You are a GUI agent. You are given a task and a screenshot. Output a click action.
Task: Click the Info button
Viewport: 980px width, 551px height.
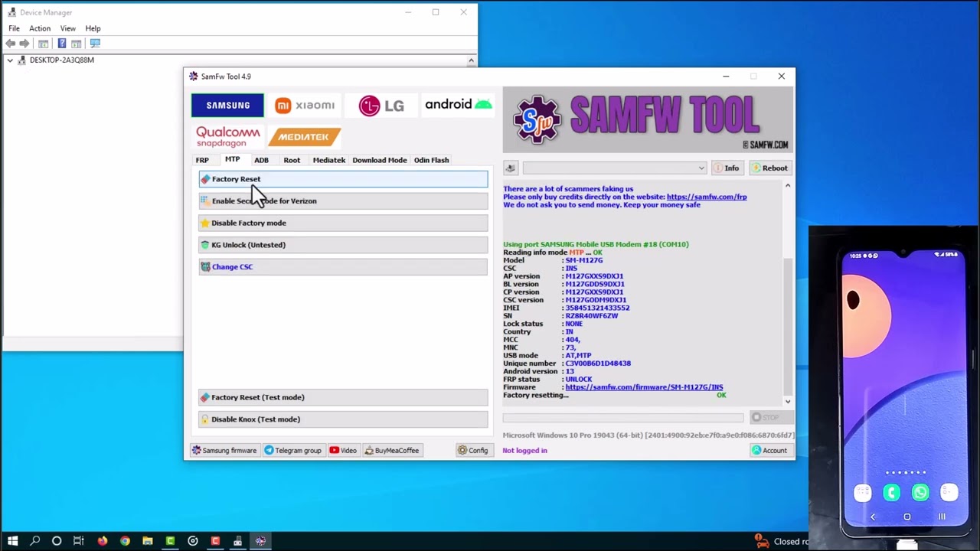pos(727,168)
